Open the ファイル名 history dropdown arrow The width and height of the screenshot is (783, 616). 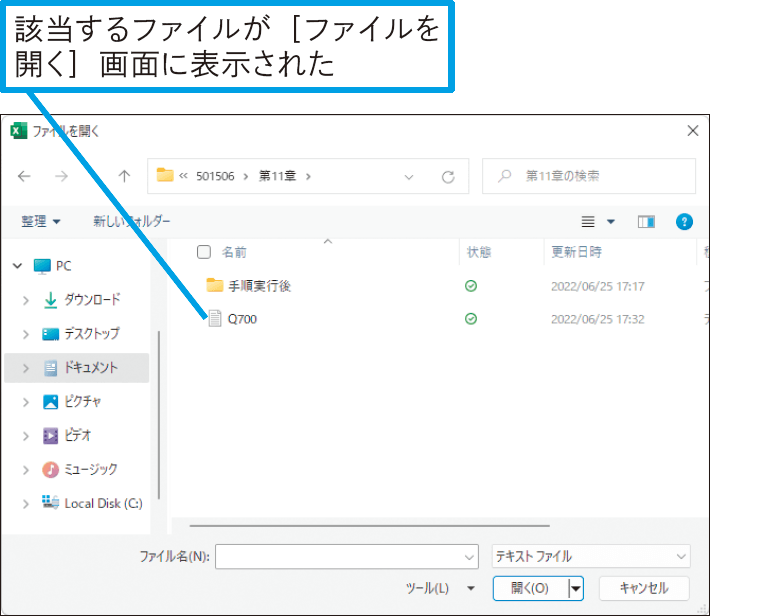(x=469, y=557)
